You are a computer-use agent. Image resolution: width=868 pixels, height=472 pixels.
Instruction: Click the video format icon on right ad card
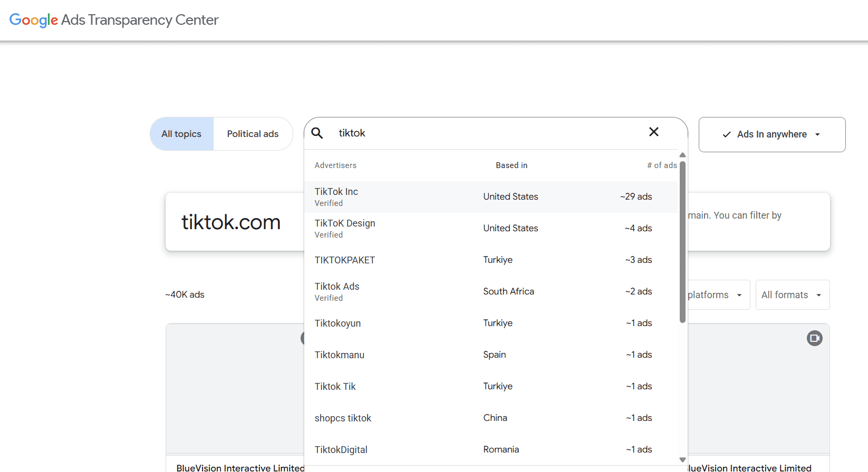(x=815, y=338)
